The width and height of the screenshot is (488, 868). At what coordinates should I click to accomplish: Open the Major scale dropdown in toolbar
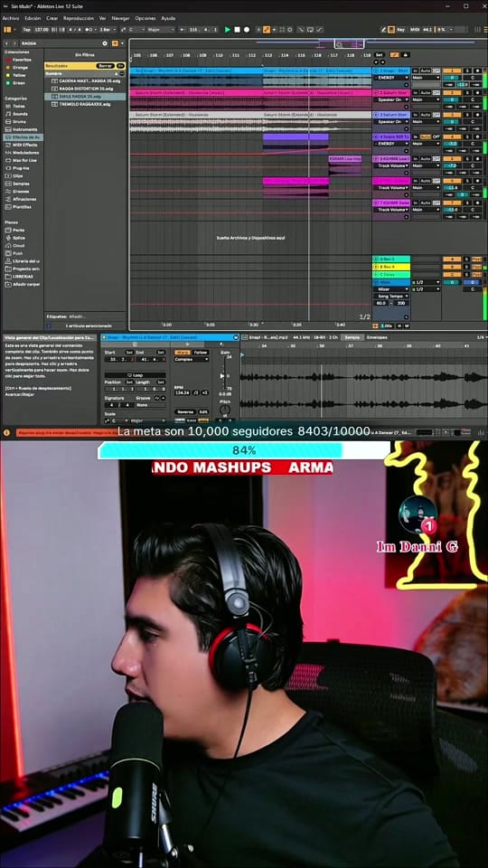coord(160,29)
